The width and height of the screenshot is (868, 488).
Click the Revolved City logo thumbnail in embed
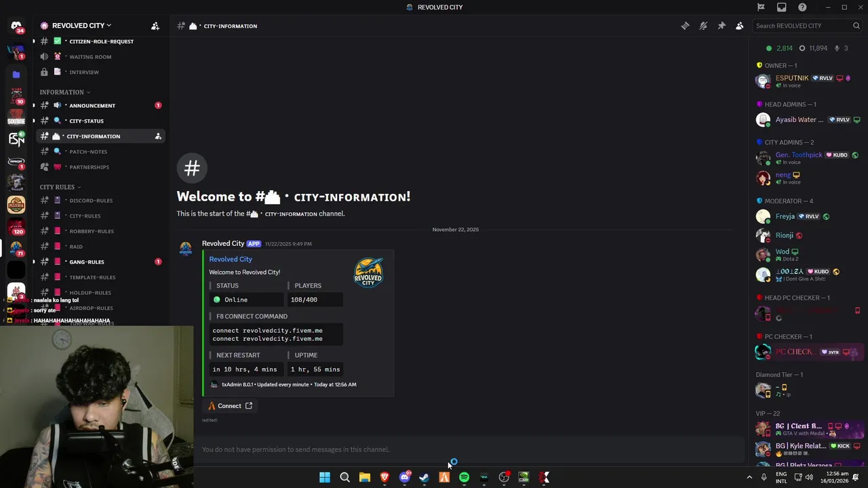pos(368,272)
